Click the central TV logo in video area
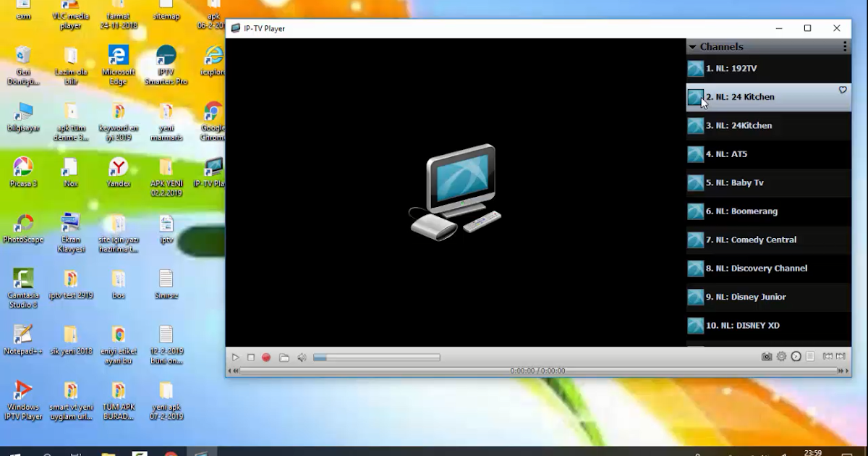This screenshot has height=456, width=868. click(x=456, y=193)
